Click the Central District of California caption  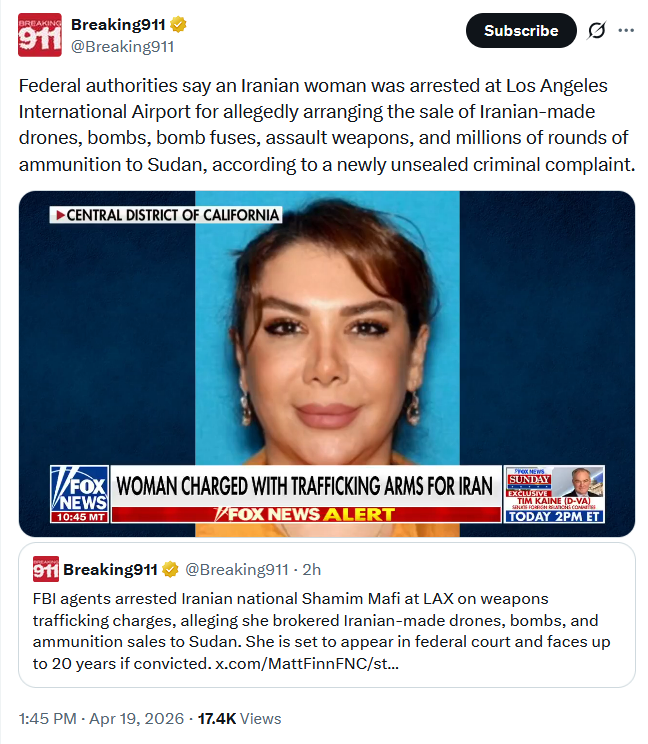pos(166,215)
